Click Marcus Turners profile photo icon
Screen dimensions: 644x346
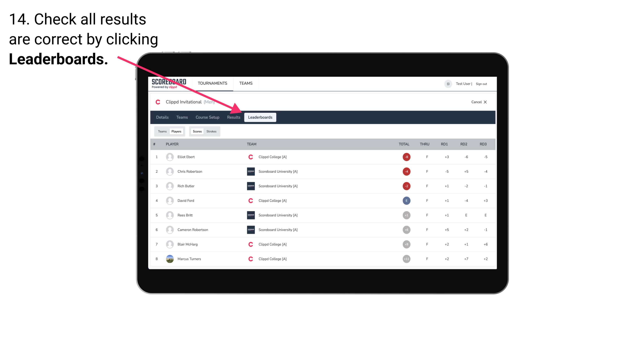click(170, 259)
